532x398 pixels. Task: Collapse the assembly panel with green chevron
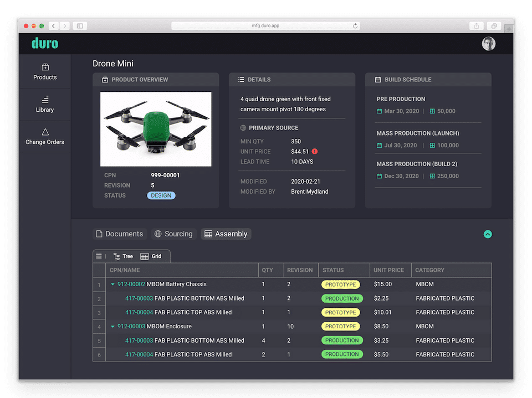click(488, 234)
